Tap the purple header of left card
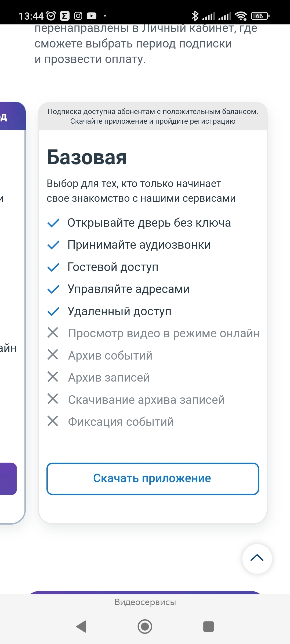290x644 pixels. click(12, 116)
